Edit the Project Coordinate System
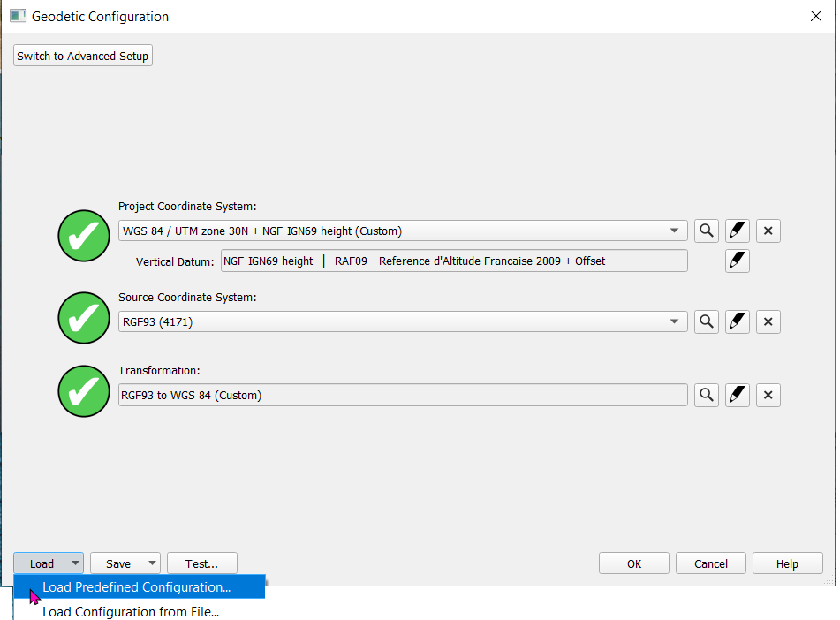 click(x=738, y=231)
